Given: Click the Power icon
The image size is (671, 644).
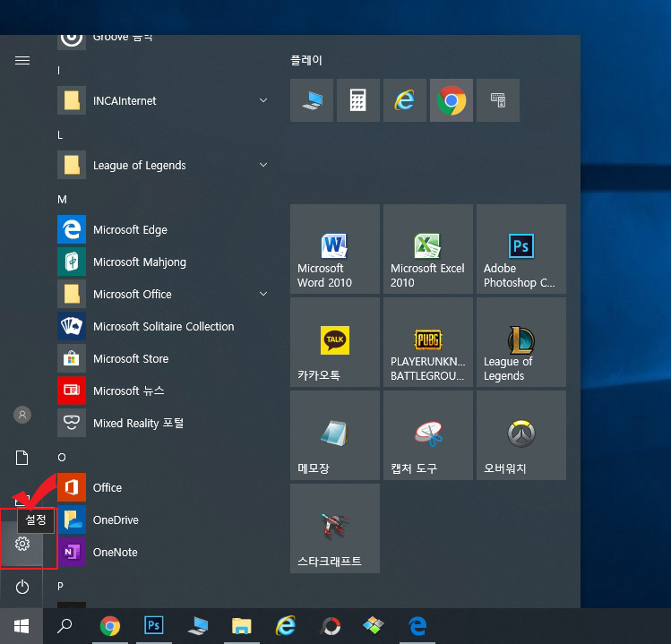Looking at the screenshot, I should [x=22, y=587].
